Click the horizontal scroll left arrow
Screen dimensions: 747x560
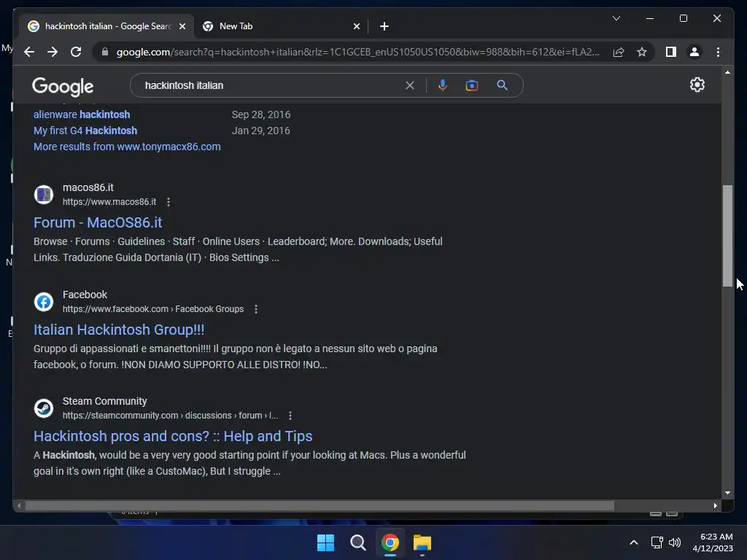18,506
